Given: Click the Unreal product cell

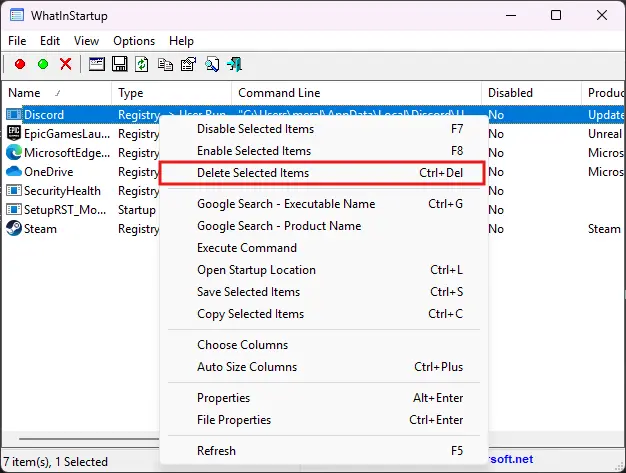Looking at the screenshot, I should [605, 134].
